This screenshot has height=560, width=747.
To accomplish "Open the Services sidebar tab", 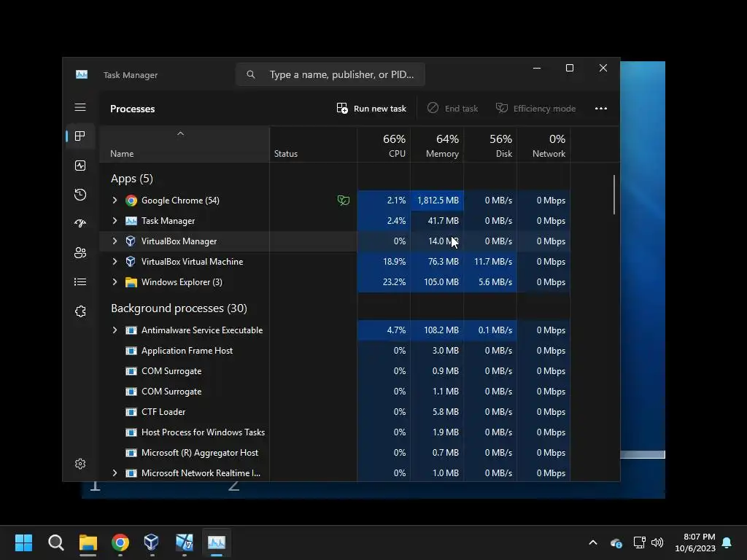I will pyautogui.click(x=80, y=311).
